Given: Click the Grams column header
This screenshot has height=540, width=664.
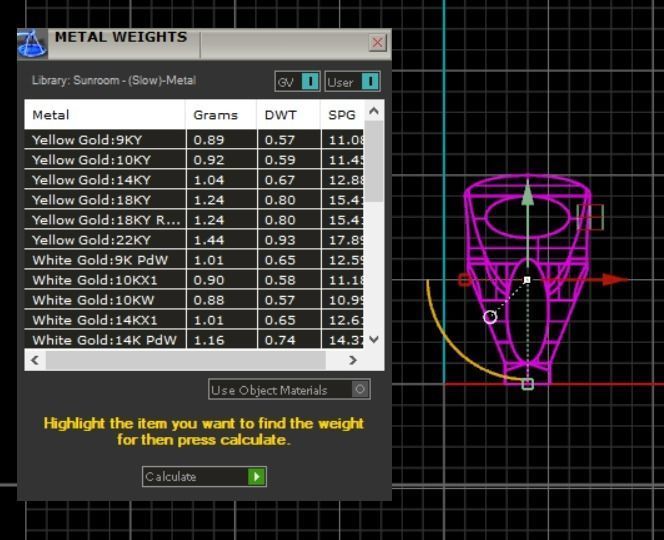Looking at the screenshot, I should click(x=221, y=115).
